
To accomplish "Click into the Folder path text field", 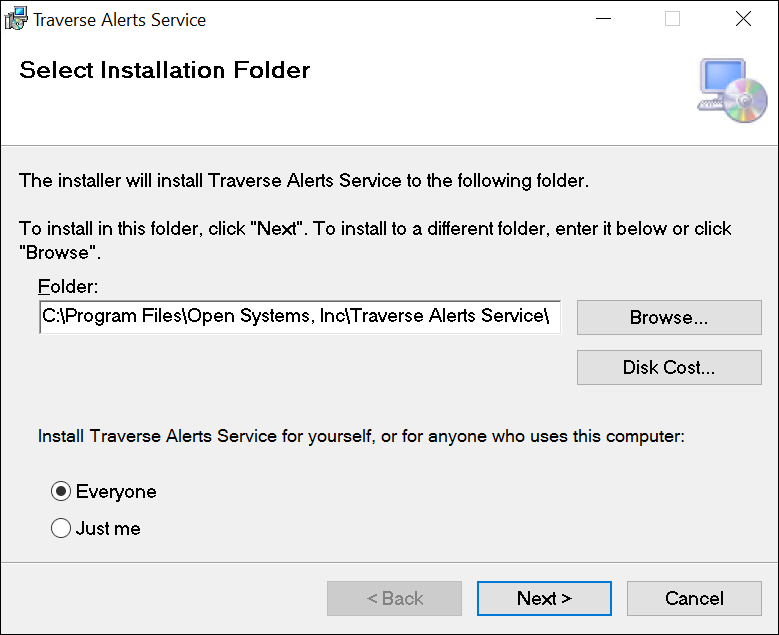I will click(299, 317).
